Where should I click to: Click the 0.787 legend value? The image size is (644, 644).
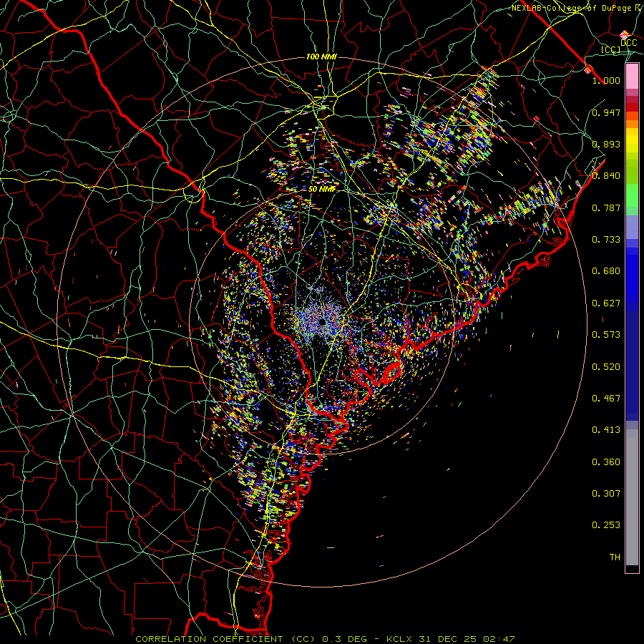[606, 208]
